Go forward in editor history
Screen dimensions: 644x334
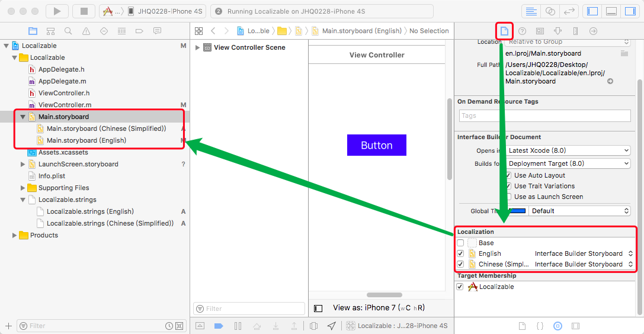[226, 31]
